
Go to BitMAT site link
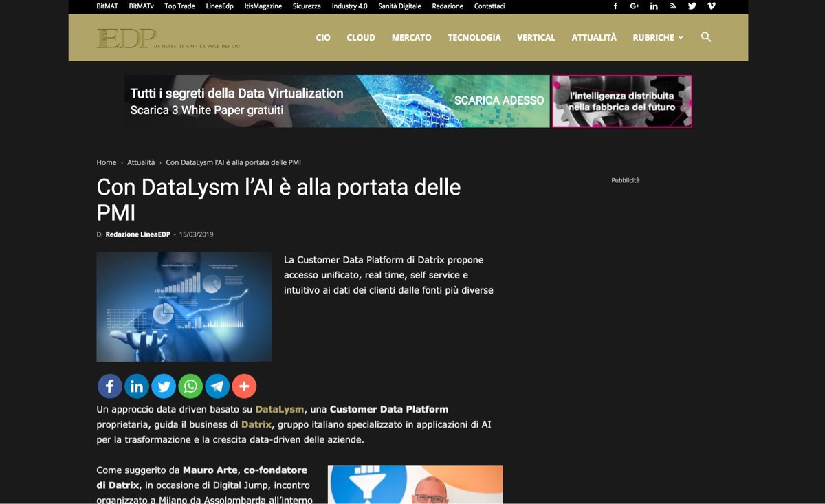107,6
